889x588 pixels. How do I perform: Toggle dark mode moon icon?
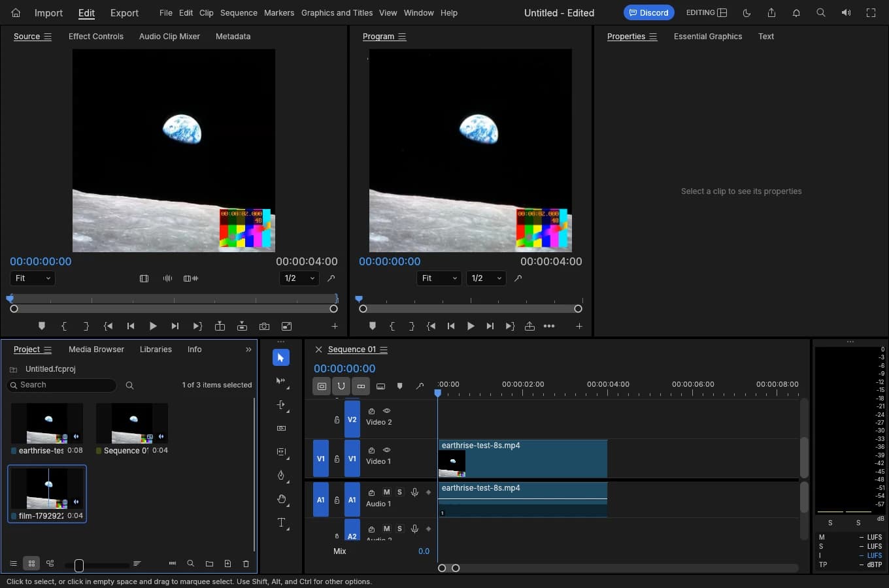coord(746,12)
